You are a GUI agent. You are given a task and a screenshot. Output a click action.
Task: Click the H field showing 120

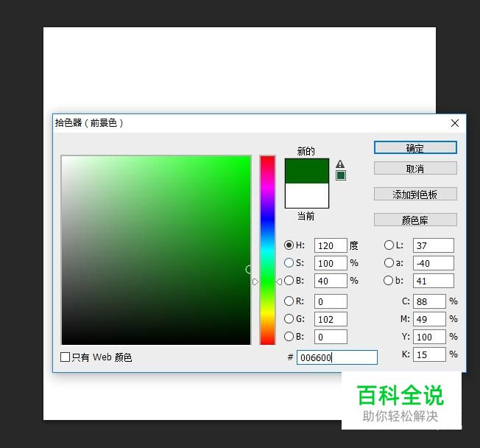coord(331,245)
